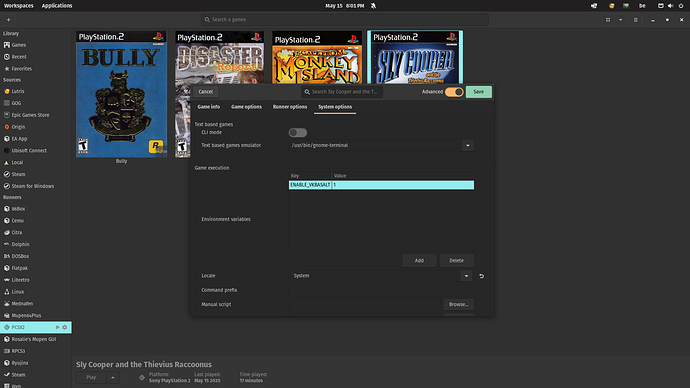Run PCSX2 with its play arrow
The image size is (690, 388).
pos(57,327)
